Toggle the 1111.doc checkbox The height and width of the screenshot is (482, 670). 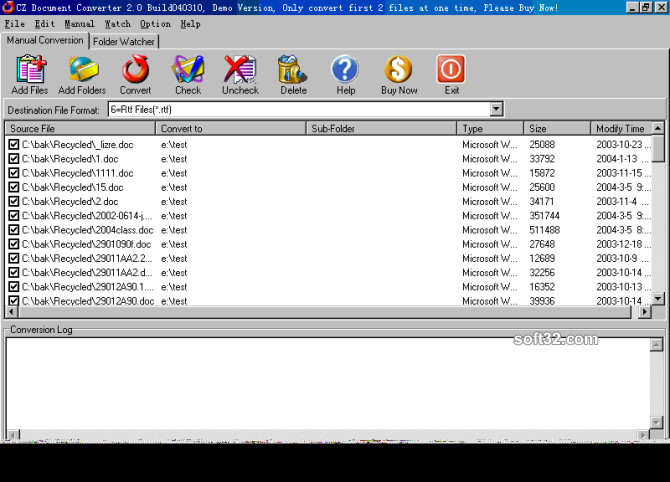[x=14, y=173]
